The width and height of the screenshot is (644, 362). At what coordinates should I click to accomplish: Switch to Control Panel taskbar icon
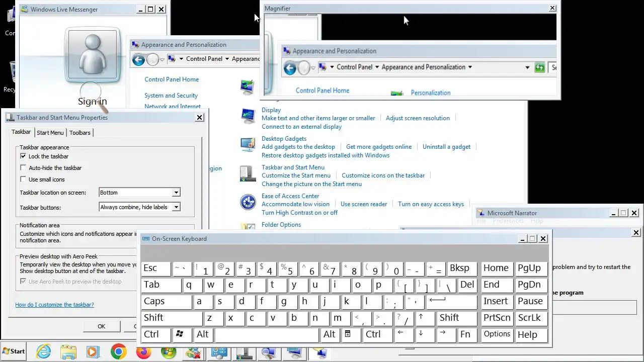tap(219, 353)
